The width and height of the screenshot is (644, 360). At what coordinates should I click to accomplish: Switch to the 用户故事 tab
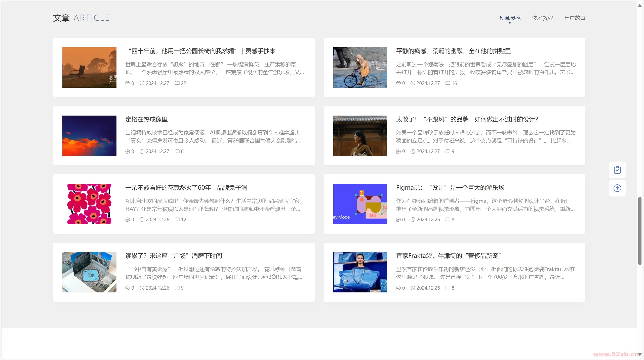tap(575, 18)
